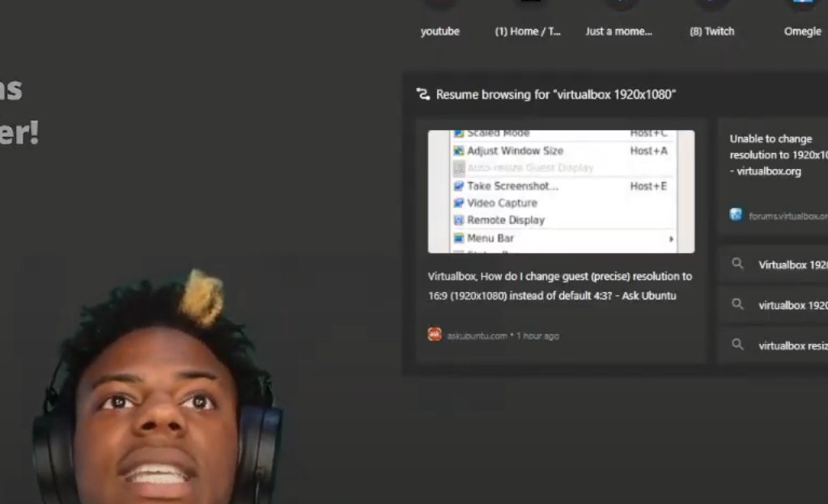The image size is (828, 504).
Task: Click the Resume browsing for virtualbox heading
Action: [x=555, y=95]
